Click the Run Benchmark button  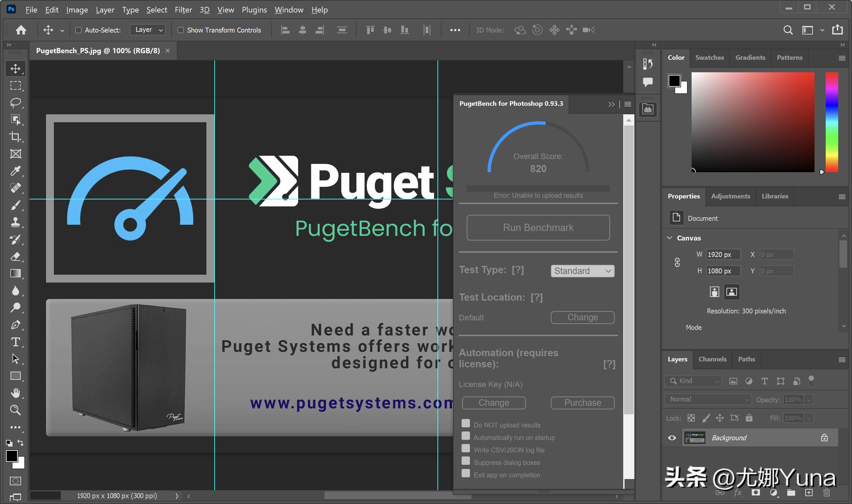coord(538,228)
